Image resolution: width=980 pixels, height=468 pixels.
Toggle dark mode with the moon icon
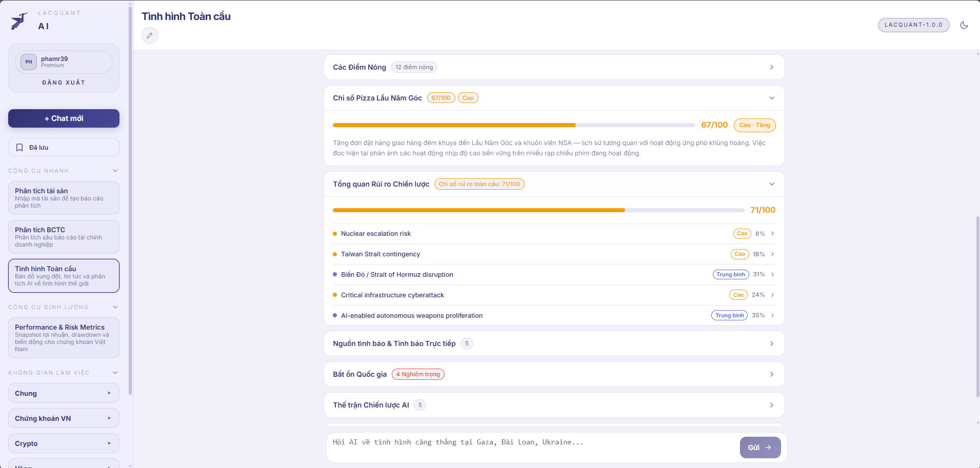point(964,25)
